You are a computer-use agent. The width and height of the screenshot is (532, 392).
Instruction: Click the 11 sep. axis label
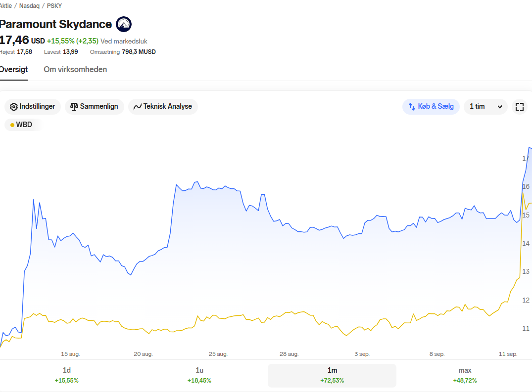(508, 354)
